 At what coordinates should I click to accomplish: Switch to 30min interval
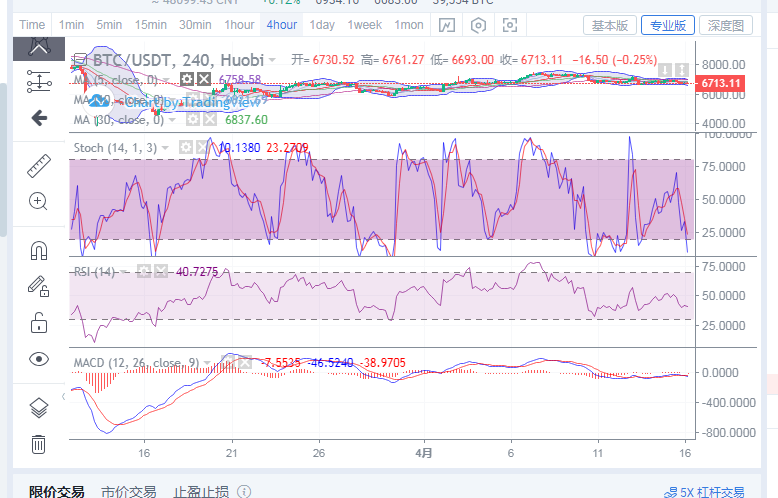[195, 25]
